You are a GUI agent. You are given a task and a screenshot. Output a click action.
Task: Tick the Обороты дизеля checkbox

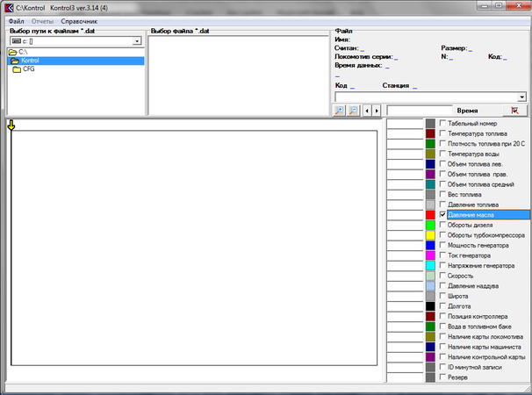(x=443, y=225)
